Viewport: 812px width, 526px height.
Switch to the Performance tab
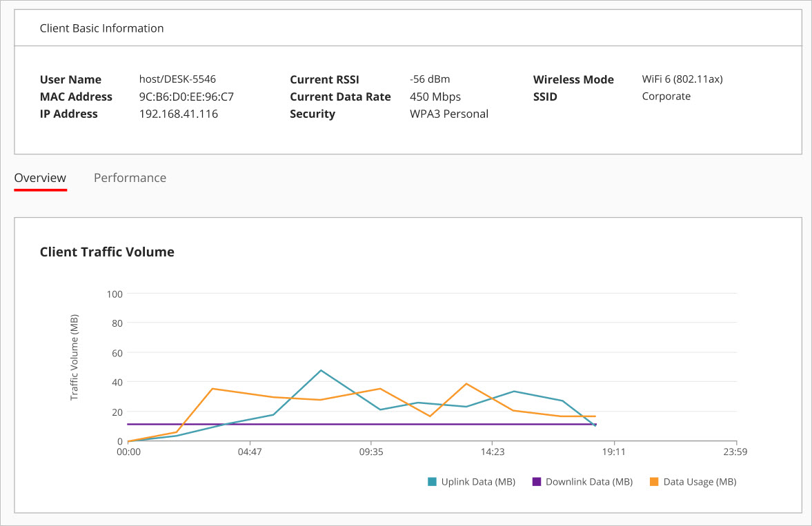(130, 177)
